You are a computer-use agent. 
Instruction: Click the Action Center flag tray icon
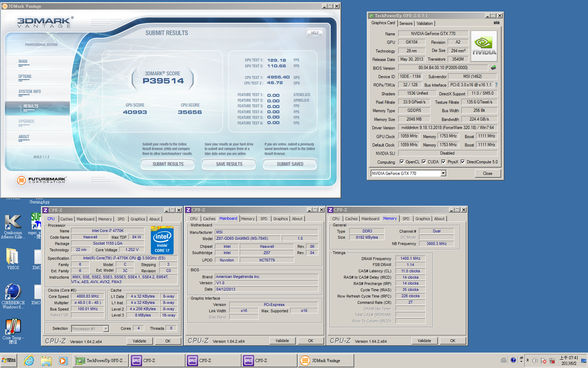pos(543,361)
